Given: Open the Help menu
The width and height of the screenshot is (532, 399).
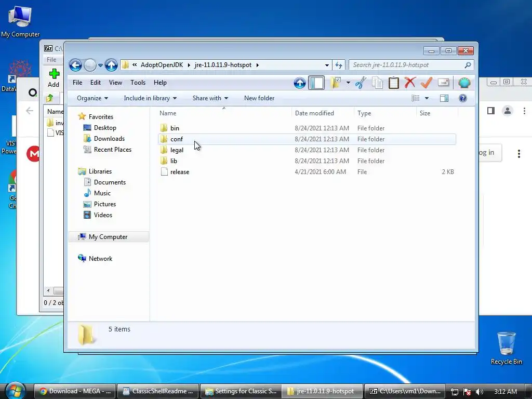Looking at the screenshot, I should (160, 83).
